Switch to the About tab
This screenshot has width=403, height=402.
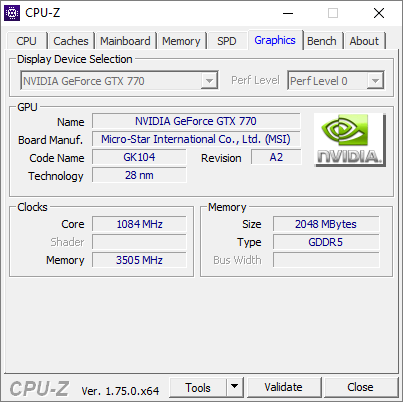coord(364,41)
